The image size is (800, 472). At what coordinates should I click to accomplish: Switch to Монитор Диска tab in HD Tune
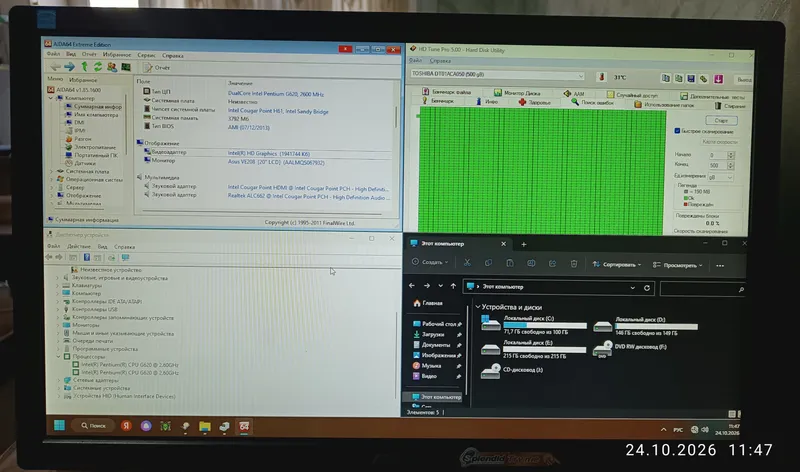(x=517, y=93)
